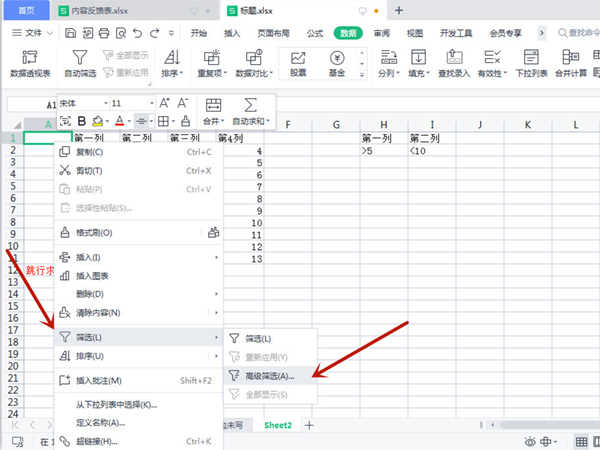Click cell H2 containing >5
Viewport: 600px width, 450px height.
[383, 152]
